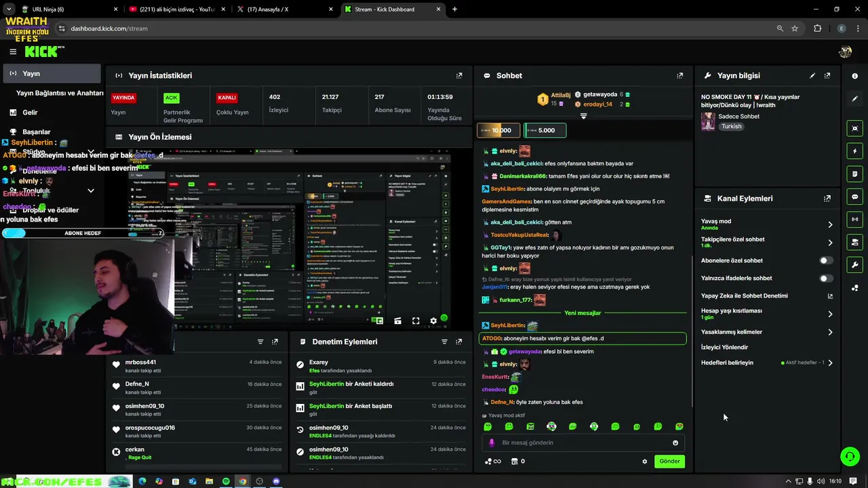
Task: Expand Yasaklanmış kelimeler settings
Action: tap(830, 332)
